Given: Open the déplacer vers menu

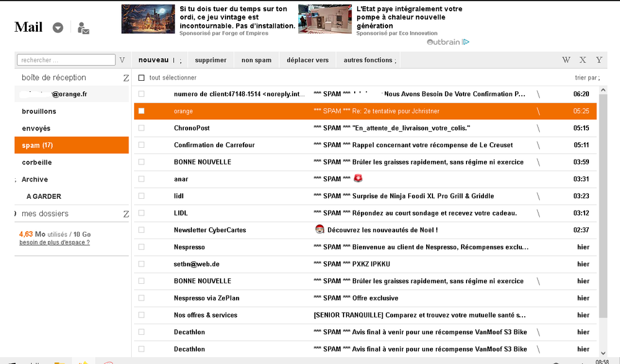Looking at the screenshot, I should [x=308, y=60].
